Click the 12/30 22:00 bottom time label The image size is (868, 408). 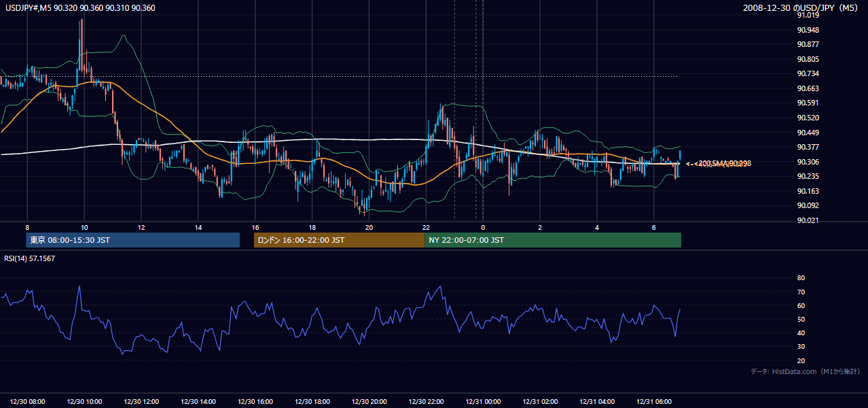pyautogui.click(x=426, y=402)
